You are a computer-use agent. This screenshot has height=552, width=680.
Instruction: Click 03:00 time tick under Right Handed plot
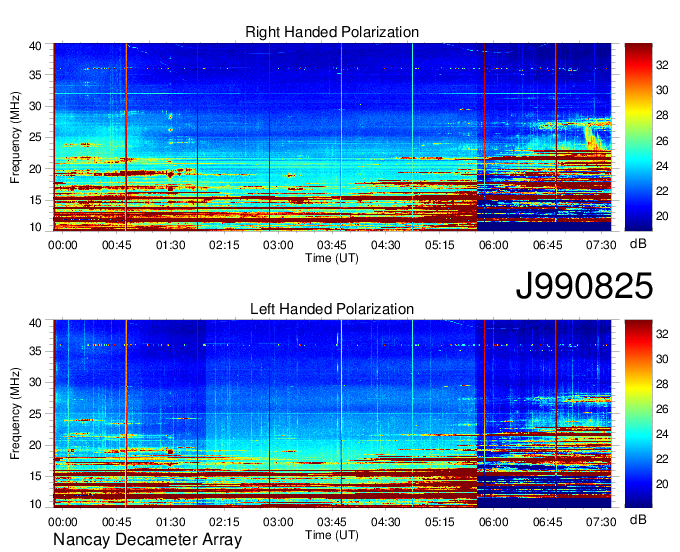[278, 245]
